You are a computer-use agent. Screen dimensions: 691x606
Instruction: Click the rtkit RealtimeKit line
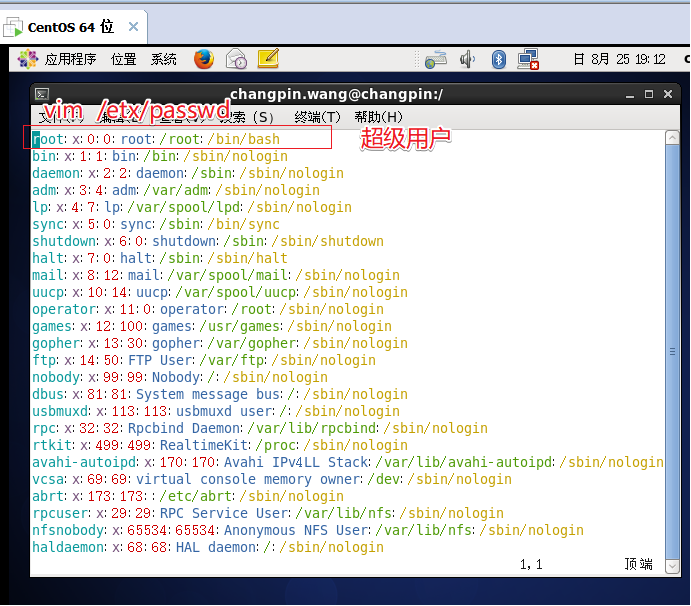click(220, 445)
